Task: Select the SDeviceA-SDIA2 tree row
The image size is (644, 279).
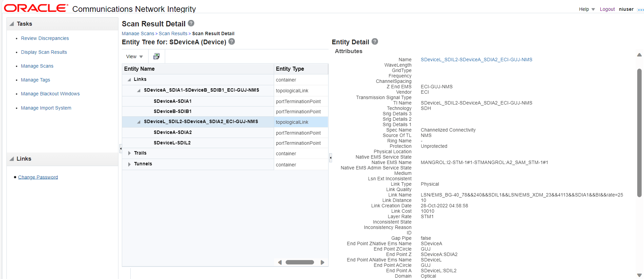Action: click(x=173, y=133)
